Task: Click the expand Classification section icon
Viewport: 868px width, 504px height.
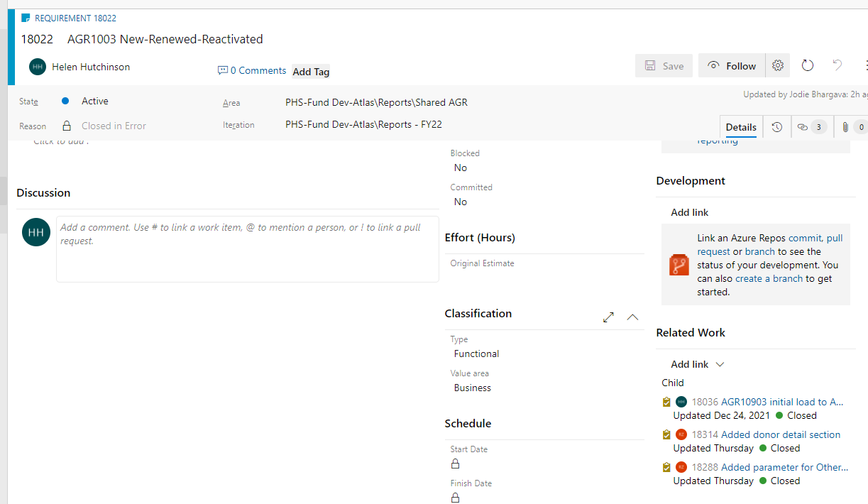Action: click(608, 317)
